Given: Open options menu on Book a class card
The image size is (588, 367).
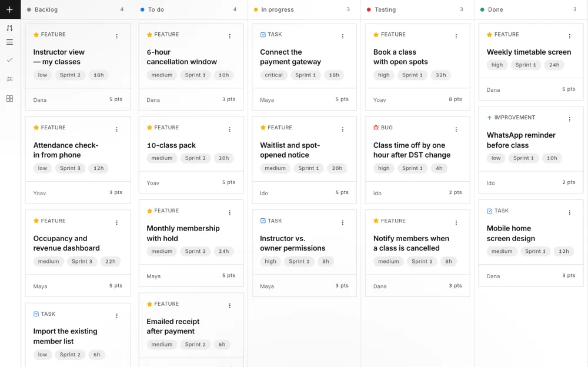Looking at the screenshot, I should pyautogui.click(x=456, y=36).
